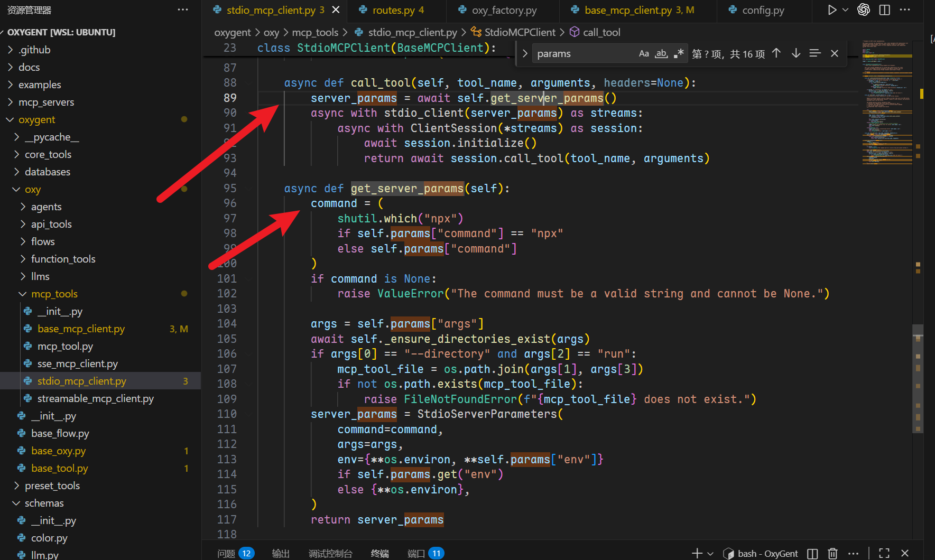Jump to the next find match
The image size is (935, 560).
796,53
